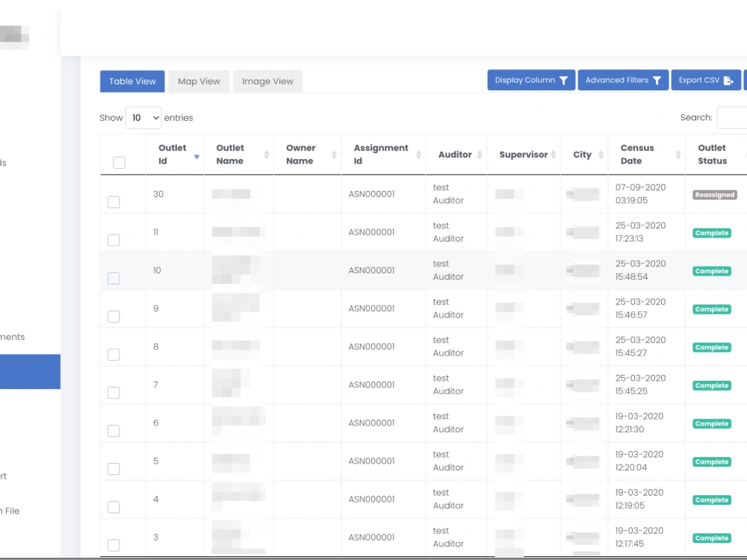
Task: Export table with Export CSV
Action: [706, 80]
